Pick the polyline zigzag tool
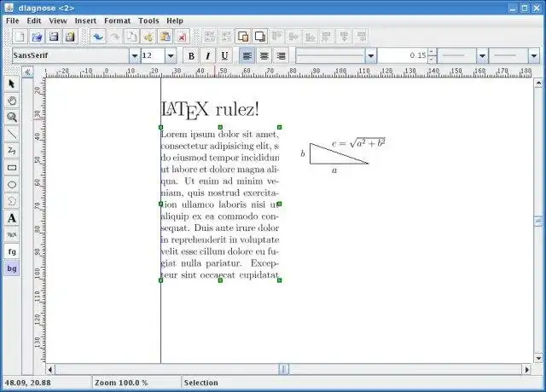Screen dimensions: 546x392 tap(12, 151)
